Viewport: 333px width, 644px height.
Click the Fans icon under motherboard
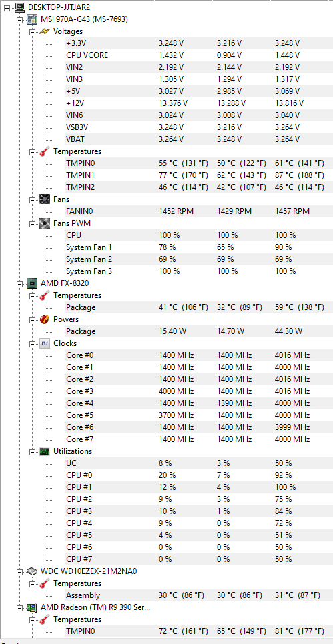tap(45, 199)
